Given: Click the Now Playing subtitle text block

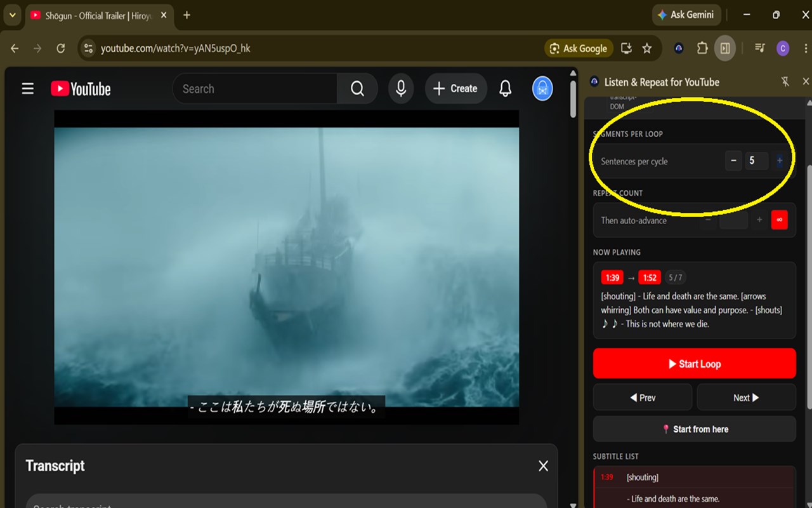Looking at the screenshot, I should (x=692, y=310).
